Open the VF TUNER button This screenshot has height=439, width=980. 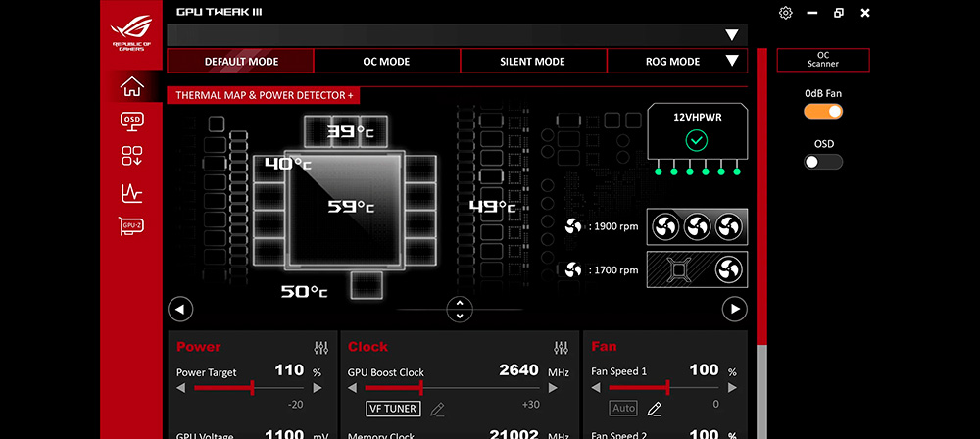[x=394, y=409]
